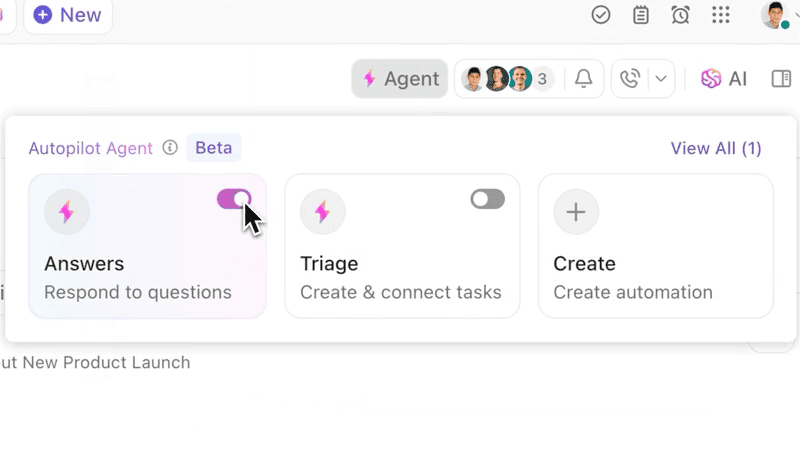Open user profile avatar menu
This screenshot has height=450, width=800.
[x=775, y=15]
